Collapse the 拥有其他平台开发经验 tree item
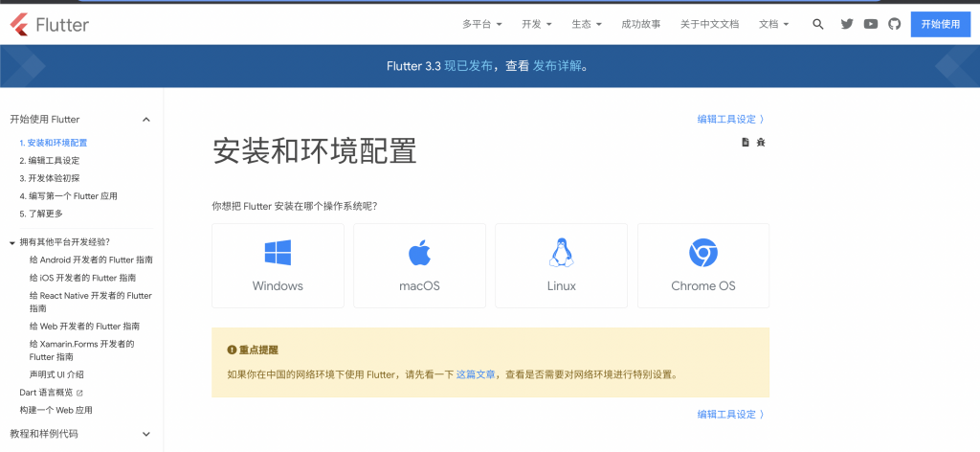 coord(12,242)
